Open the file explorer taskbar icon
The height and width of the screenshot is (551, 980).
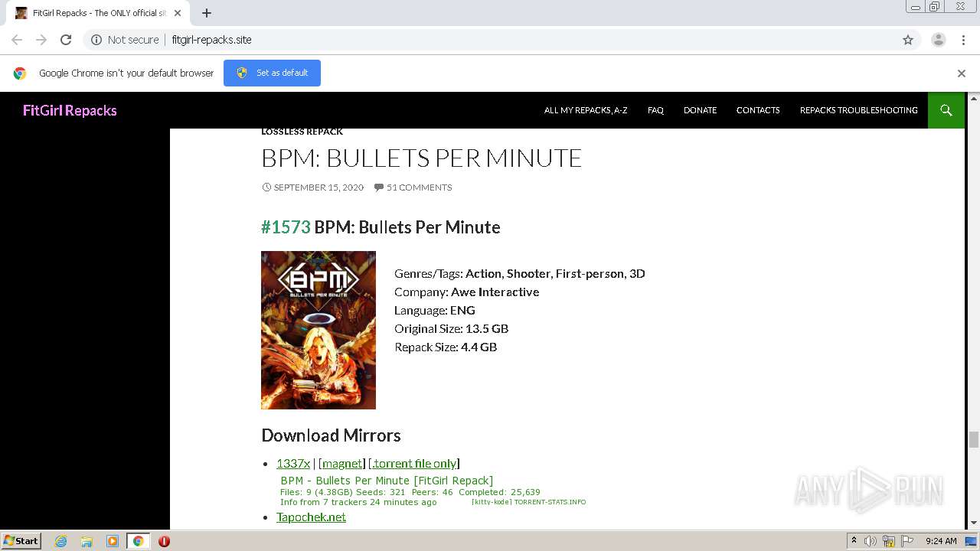pos(87,541)
